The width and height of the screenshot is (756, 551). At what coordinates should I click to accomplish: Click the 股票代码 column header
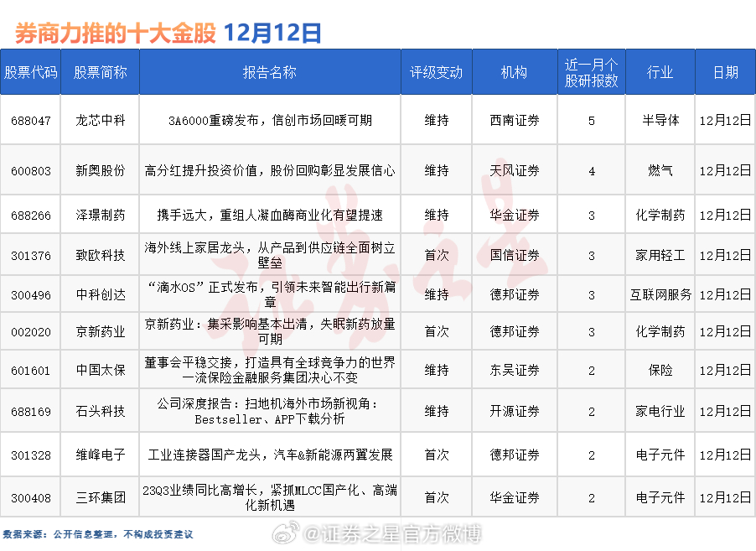coord(30,72)
